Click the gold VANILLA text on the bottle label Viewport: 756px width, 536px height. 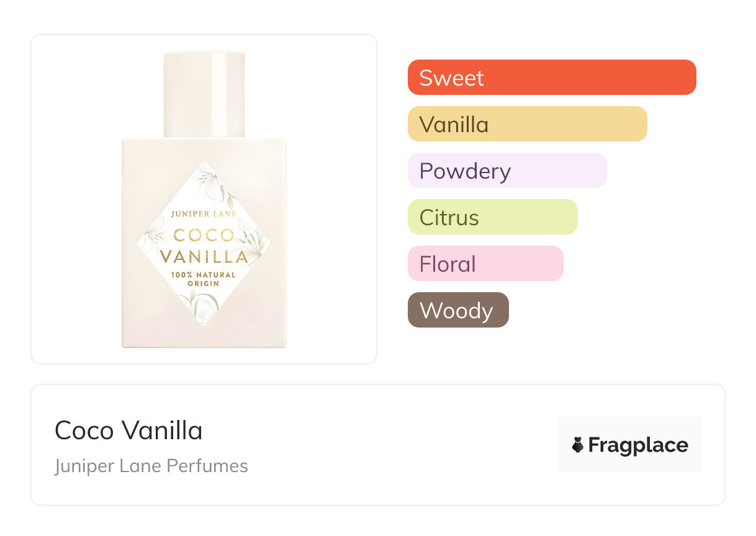(x=204, y=256)
